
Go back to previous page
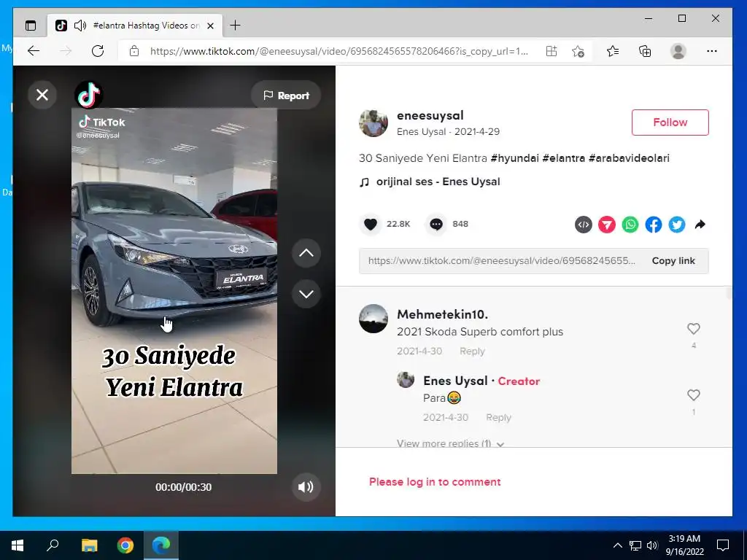pyautogui.click(x=33, y=51)
